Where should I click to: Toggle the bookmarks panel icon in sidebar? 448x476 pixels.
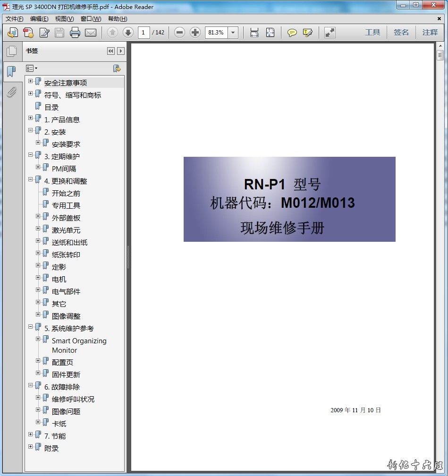pos(12,72)
